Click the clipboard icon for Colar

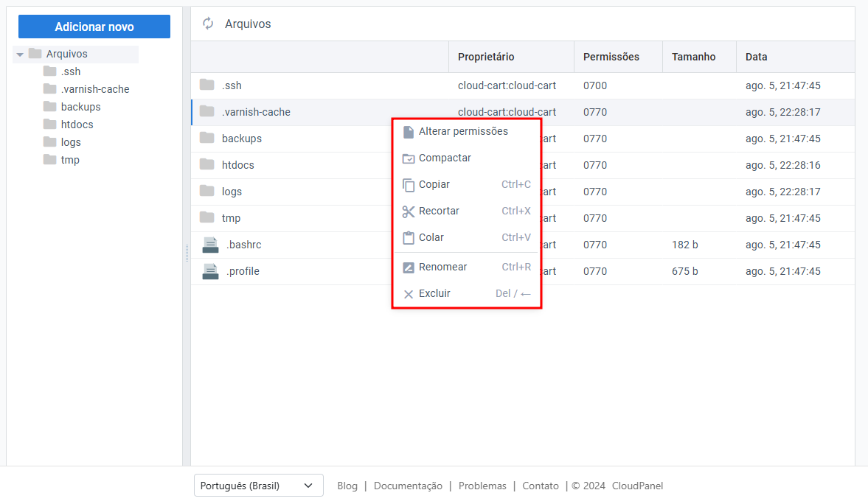409,238
